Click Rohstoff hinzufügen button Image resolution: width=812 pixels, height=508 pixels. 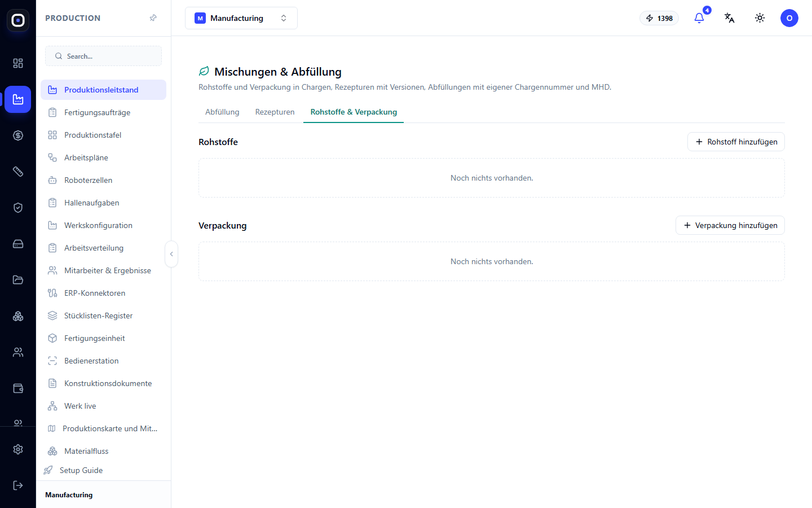736,142
